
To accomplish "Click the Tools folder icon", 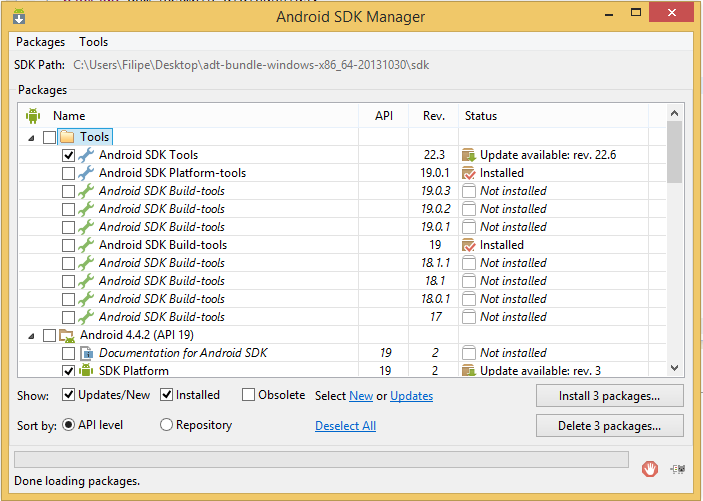I will [x=67, y=136].
